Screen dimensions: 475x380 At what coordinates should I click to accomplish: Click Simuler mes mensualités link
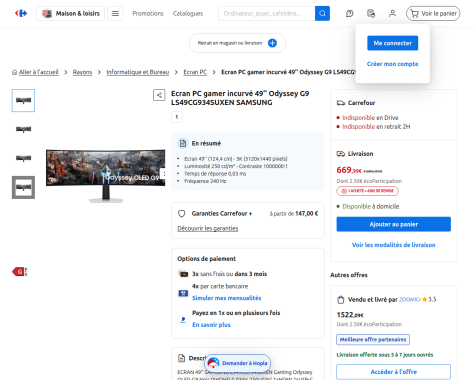(x=227, y=298)
